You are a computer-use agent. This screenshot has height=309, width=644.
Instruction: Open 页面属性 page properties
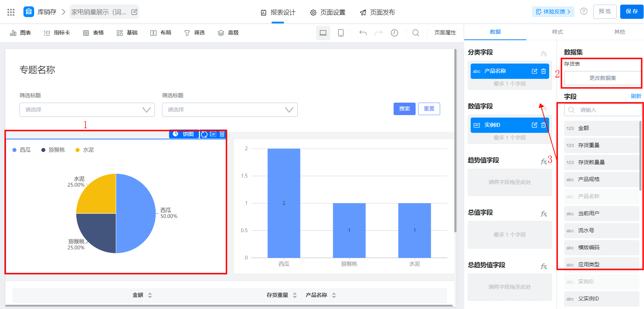pyautogui.click(x=445, y=33)
